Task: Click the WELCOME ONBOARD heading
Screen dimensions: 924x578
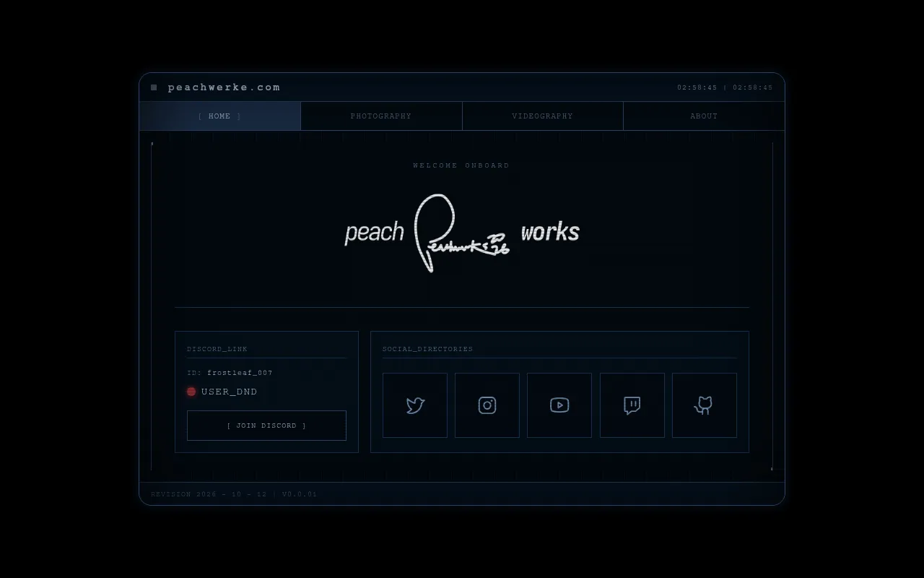Action: (x=461, y=165)
